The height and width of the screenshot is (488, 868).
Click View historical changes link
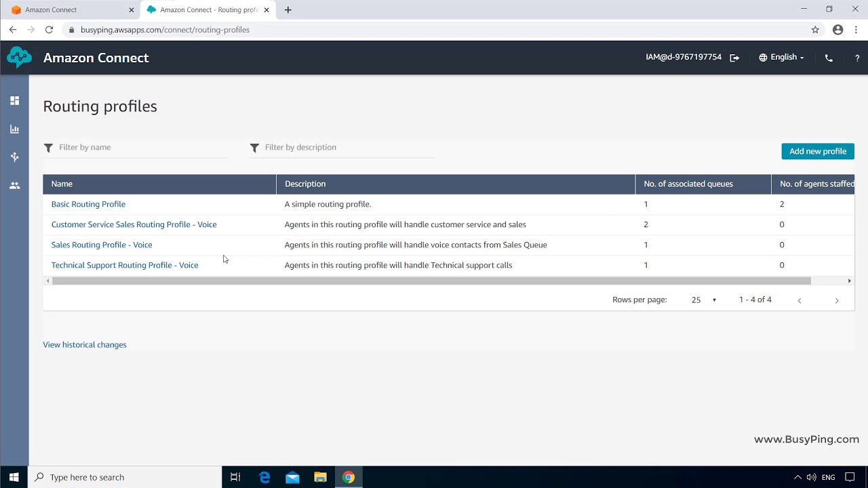85,344
